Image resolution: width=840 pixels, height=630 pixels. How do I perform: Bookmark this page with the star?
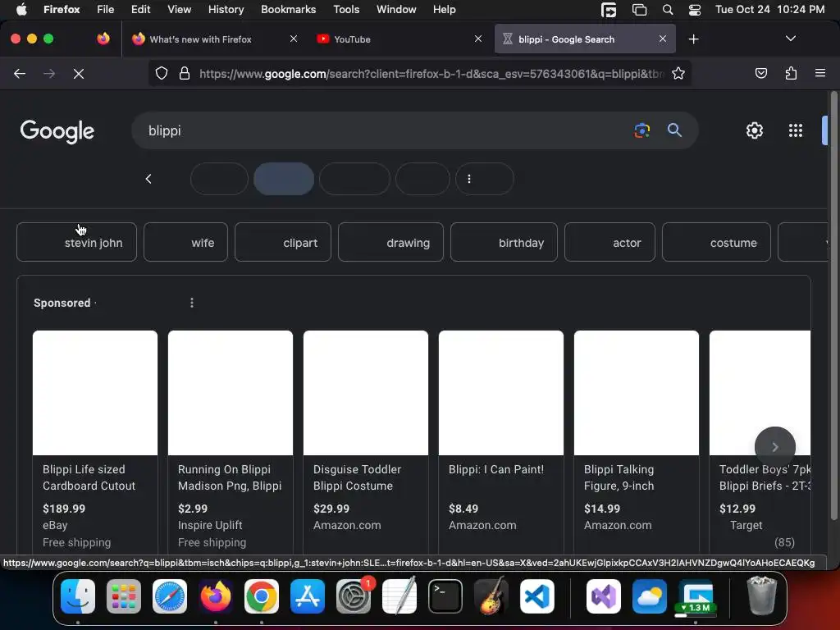point(678,73)
